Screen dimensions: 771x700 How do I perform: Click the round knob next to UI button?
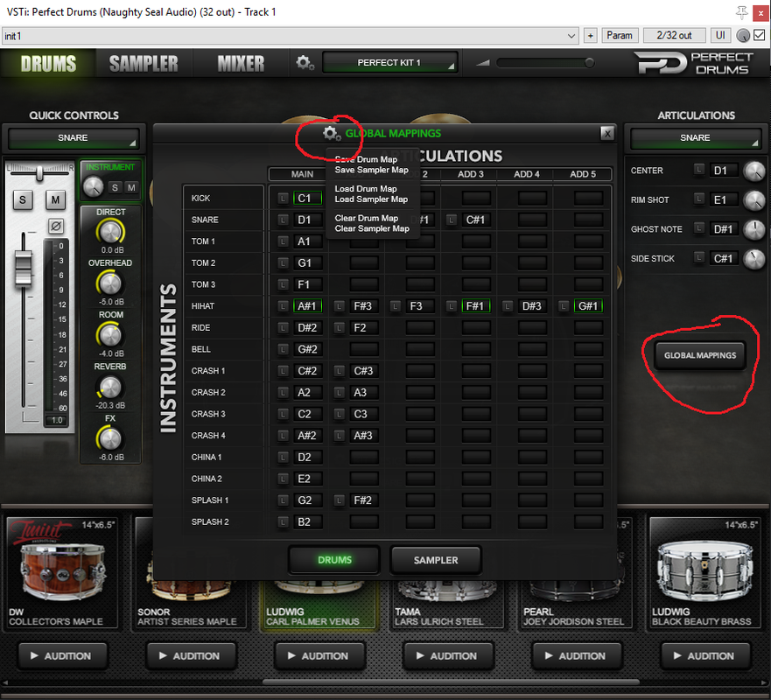743,35
